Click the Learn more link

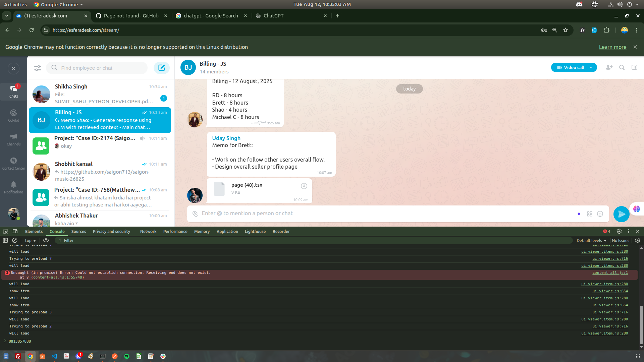coord(612,47)
